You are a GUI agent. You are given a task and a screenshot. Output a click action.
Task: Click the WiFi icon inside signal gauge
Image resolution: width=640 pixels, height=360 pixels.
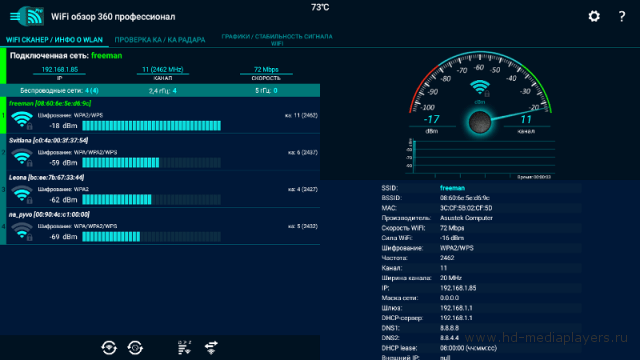pyautogui.click(x=480, y=88)
